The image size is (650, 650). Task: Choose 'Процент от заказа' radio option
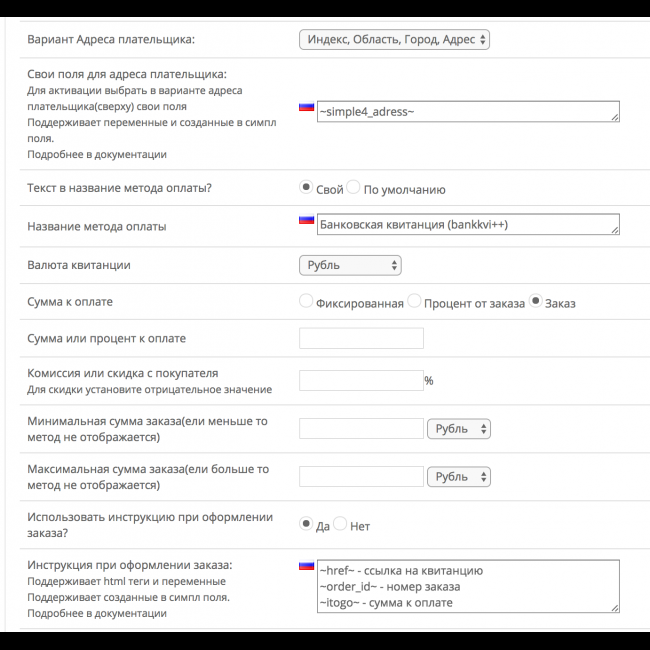coord(414,302)
